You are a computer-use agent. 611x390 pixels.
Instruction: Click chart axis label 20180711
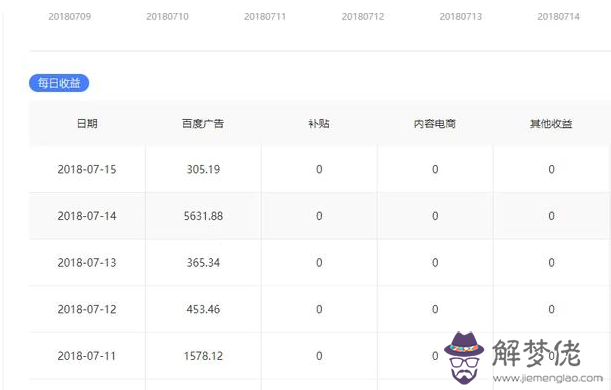265,17
